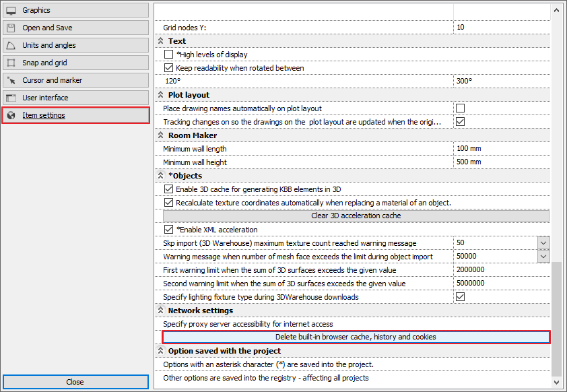The height and width of the screenshot is (392, 567).
Task: Click the scrollbar up arrow
Action: 556,10
